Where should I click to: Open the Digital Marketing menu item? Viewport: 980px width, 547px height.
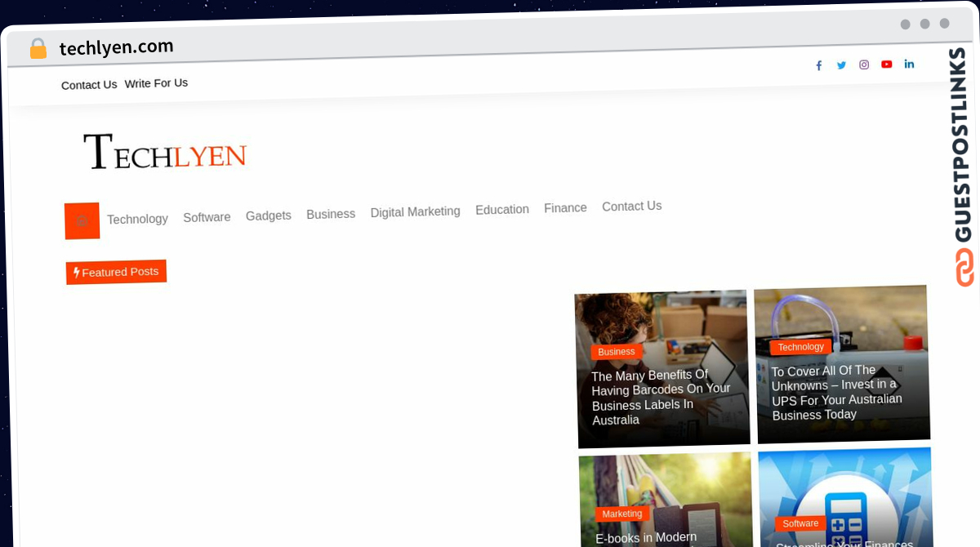(415, 211)
